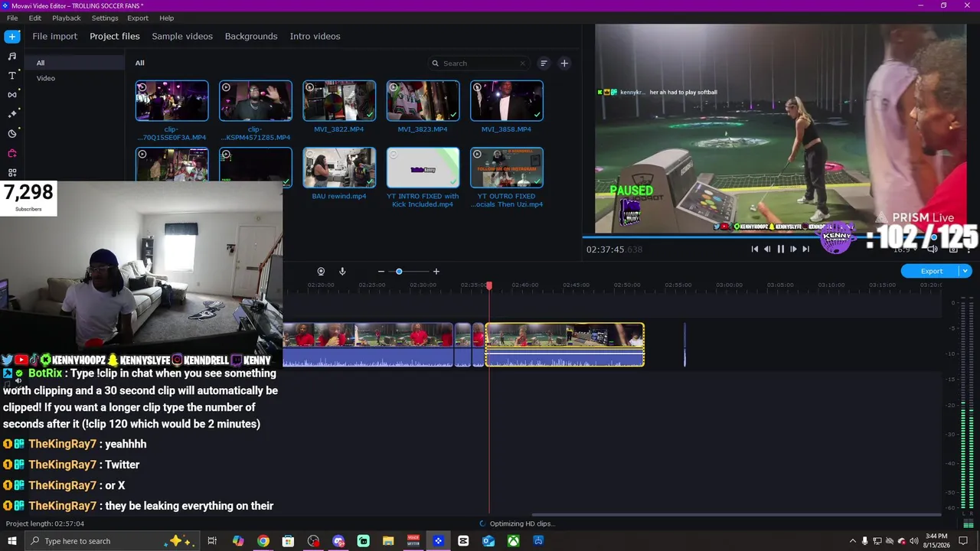Click the red playhead marker on ruler
This screenshot has width=980, height=551.
489,285
